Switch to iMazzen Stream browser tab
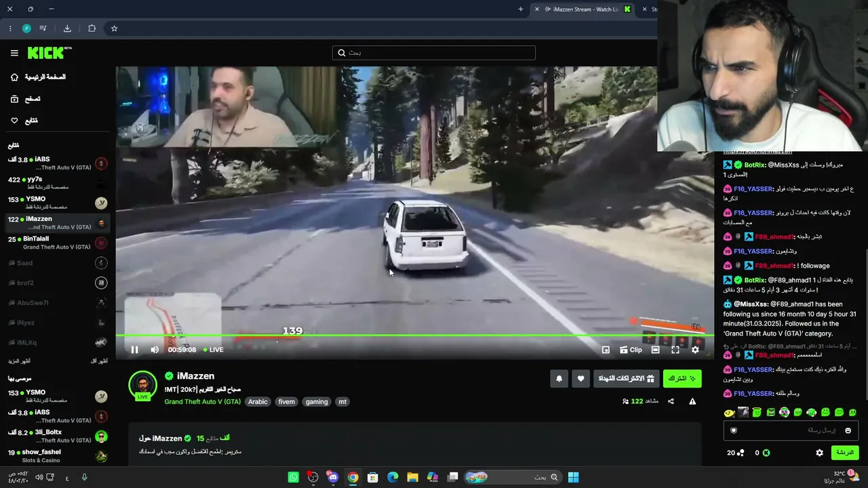Image resolution: width=868 pixels, height=488 pixels. point(585,9)
